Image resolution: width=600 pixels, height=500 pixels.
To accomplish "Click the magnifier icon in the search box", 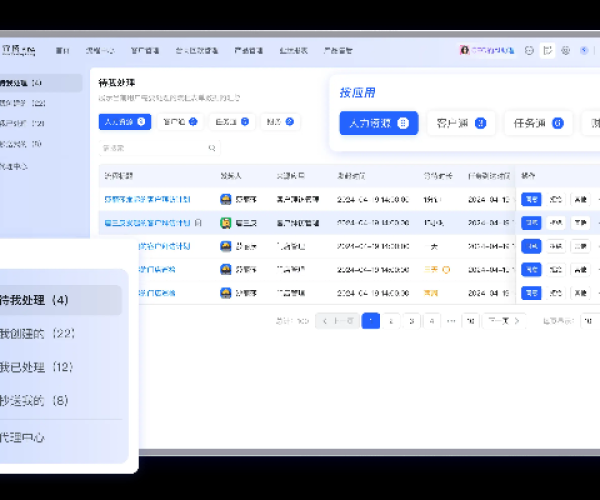I will pyautogui.click(x=212, y=148).
